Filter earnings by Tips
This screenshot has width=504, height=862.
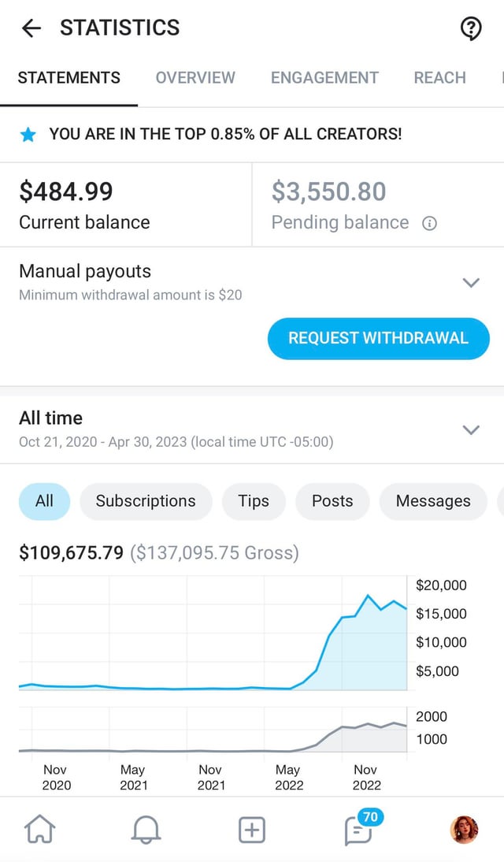(x=254, y=501)
